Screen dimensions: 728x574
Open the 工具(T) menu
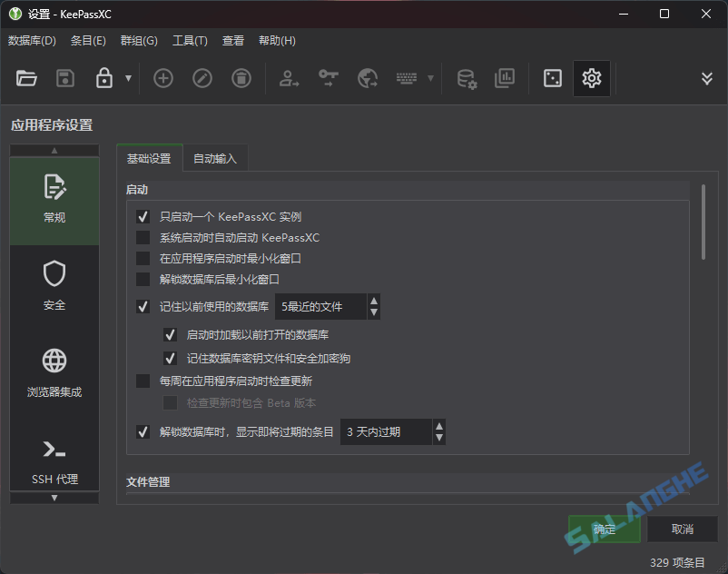point(192,40)
